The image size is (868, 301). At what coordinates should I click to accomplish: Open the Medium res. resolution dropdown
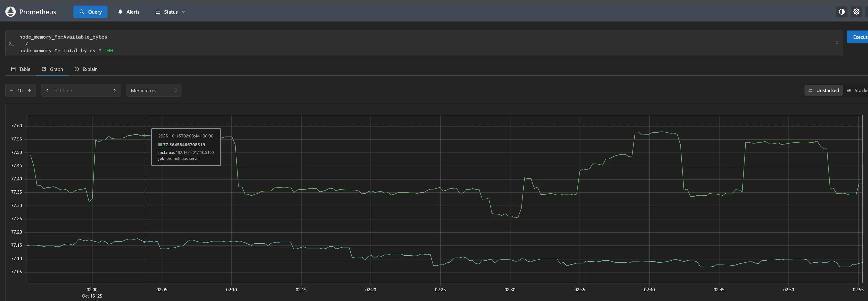(154, 90)
